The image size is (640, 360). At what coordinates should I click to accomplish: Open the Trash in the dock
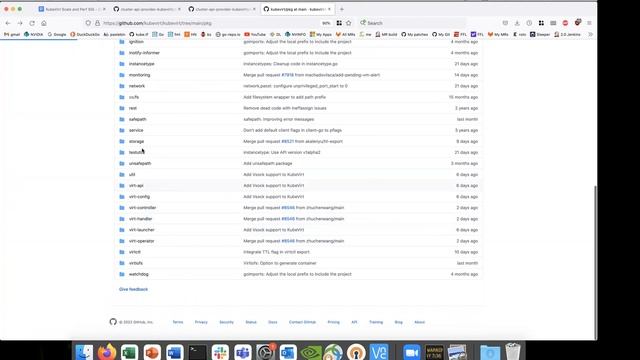coord(513,352)
